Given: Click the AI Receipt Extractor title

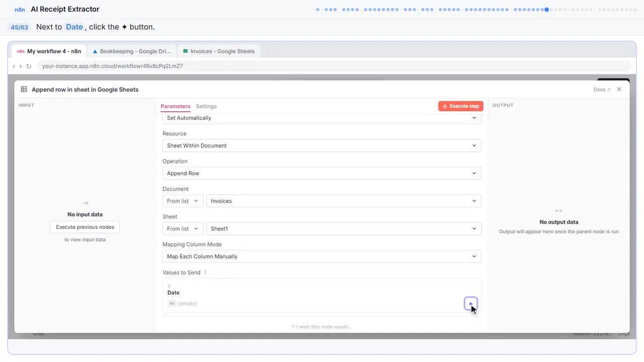Looking at the screenshot, I should 65,10.
